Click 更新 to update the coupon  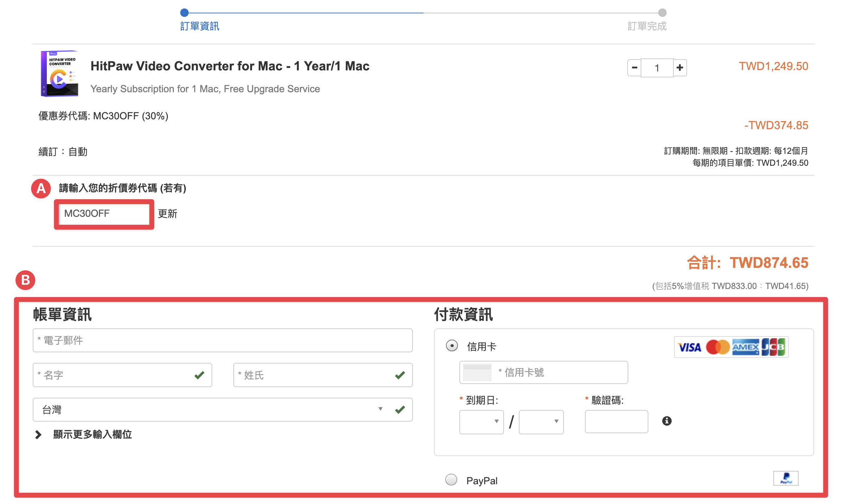(x=168, y=214)
